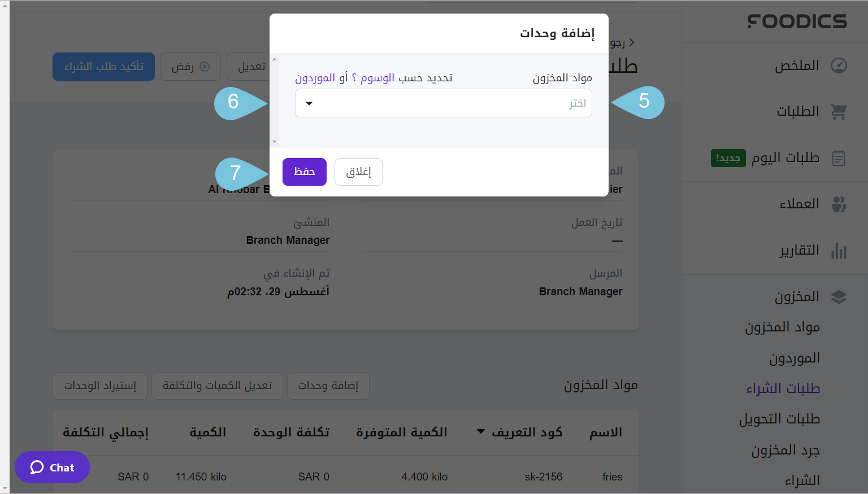The image size is (868, 494).
Task: Open the اختر dropdown in the modal
Action: [444, 103]
